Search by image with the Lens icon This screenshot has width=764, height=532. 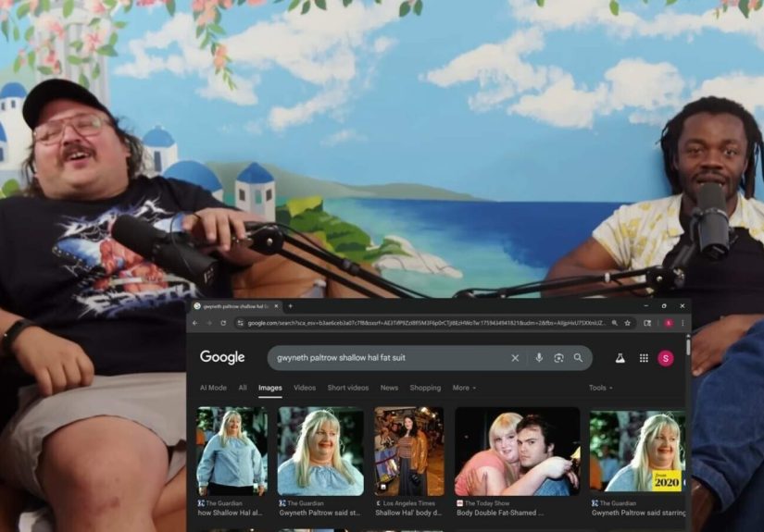click(558, 358)
